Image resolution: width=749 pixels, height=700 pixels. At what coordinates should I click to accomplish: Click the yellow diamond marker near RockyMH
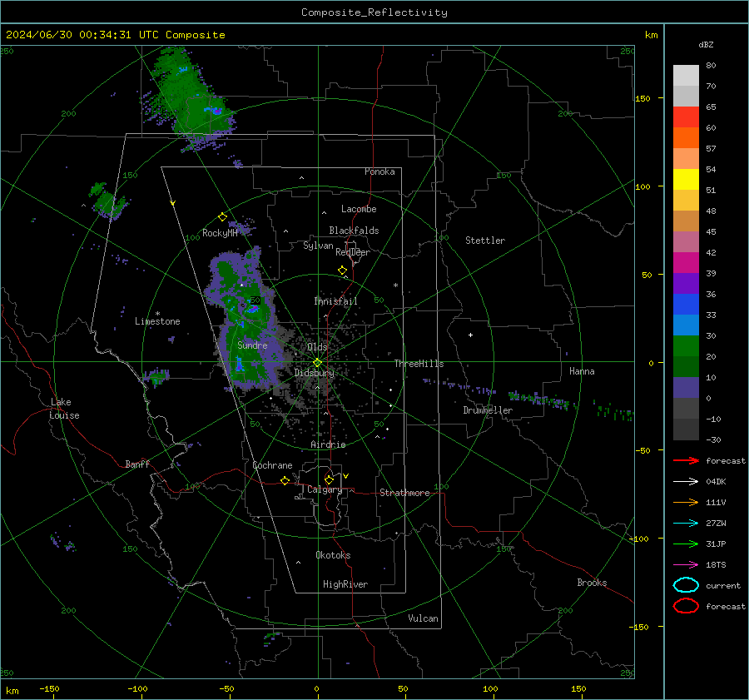pos(222,217)
